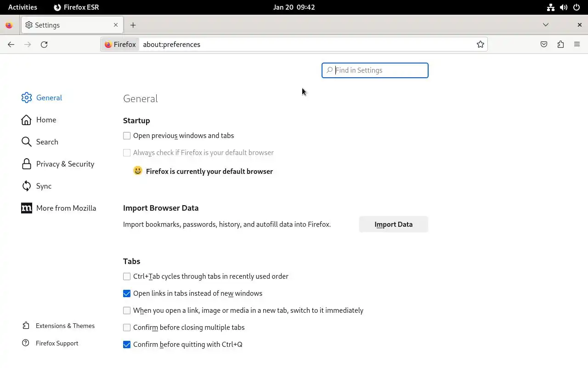Open the Firefox application menu (hamburger)
Viewport: 588px width, 368px height.
pos(577,45)
